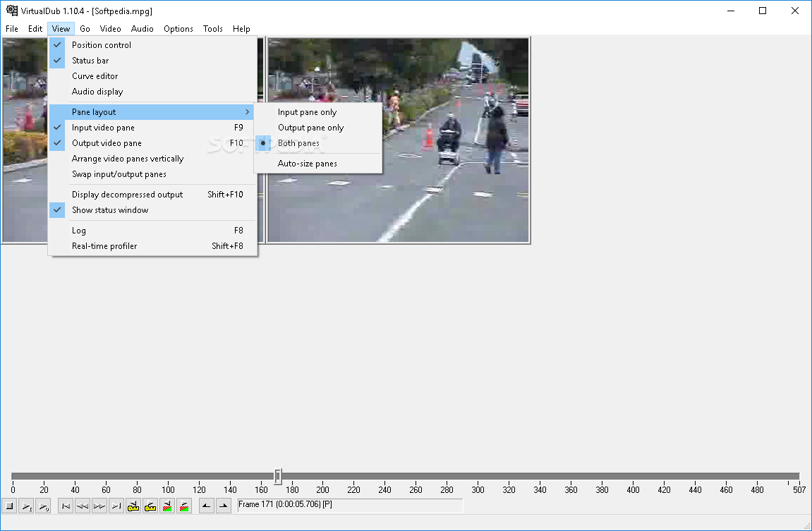812x531 pixels.
Task: Step backward one frame
Action: (x=83, y=506)
